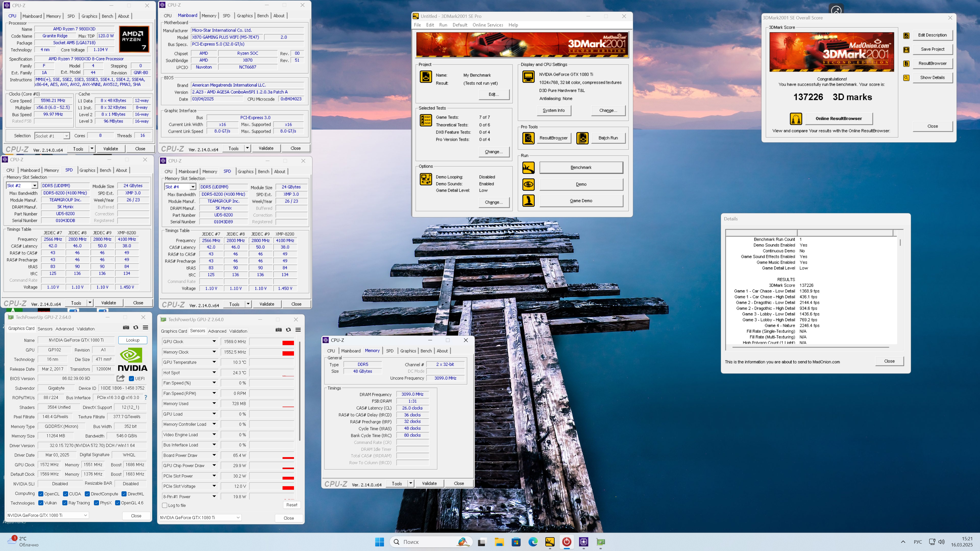Click the Lookup button in GPU-Z
Image resolution: width=980 pixels, height=551 pixels.
(133, 340)
